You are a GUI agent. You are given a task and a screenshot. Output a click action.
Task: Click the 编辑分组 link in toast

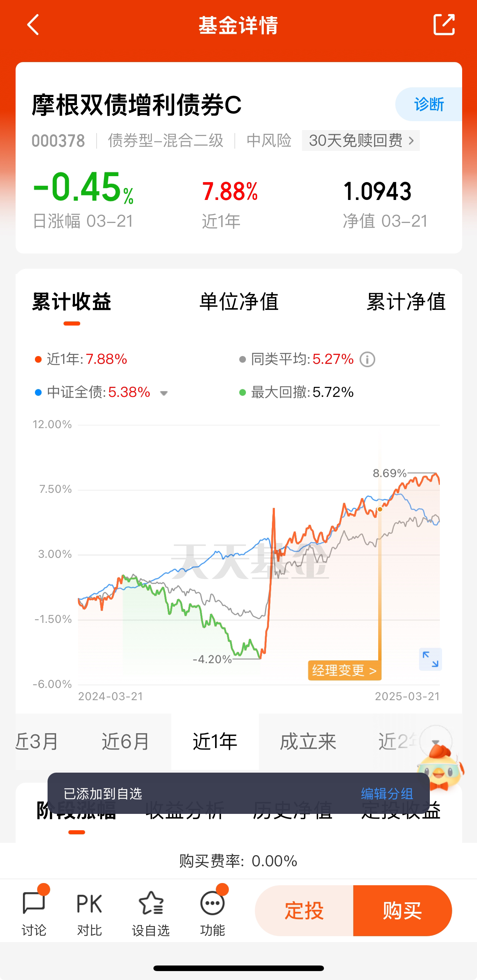[x=387, y=794]
